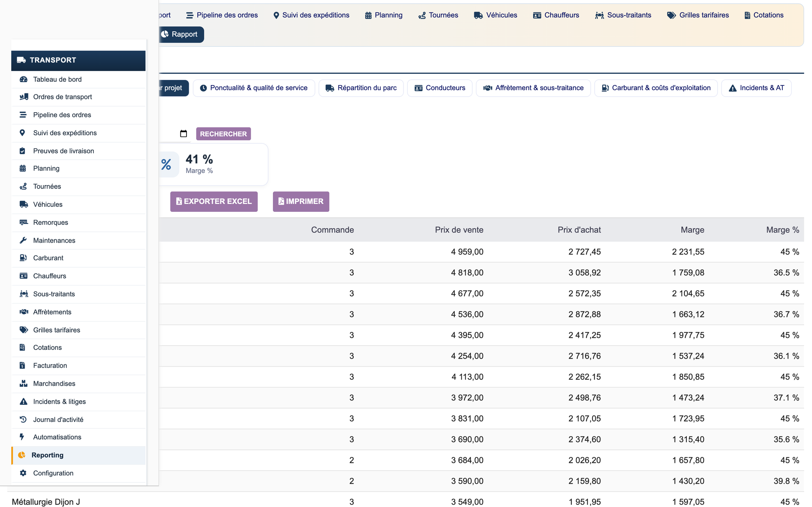
Task: Open Tableau de bord in the sidebar
Action: click(78, 79)
